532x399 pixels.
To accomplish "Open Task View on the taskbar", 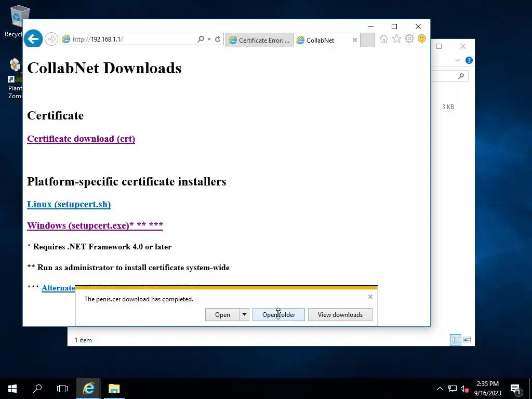I will point(62,389).
